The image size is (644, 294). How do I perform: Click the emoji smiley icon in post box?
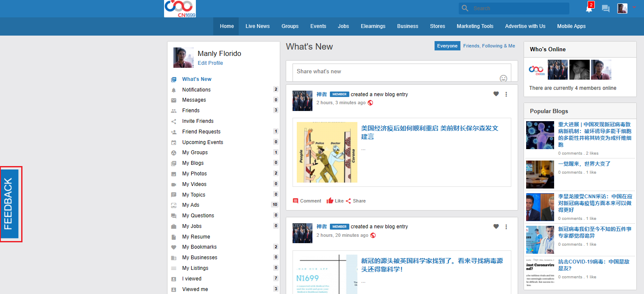tap(503, 78)
